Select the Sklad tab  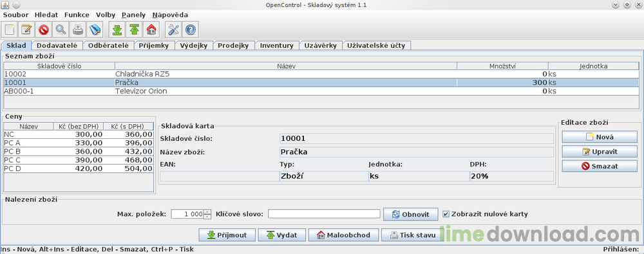pos(17,45)
